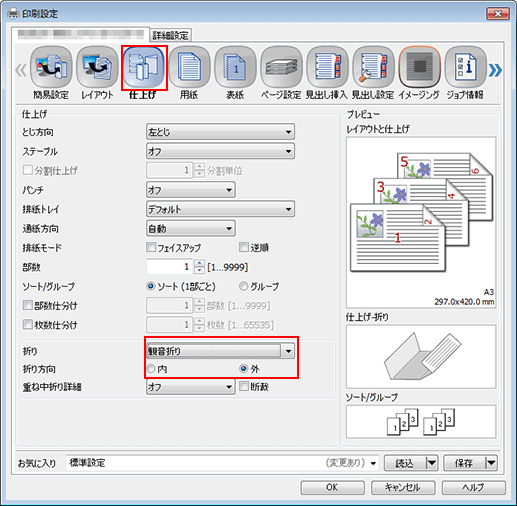The width and height of the screenshot is (517, 506).
Task: Click the OK button
Action: click(332, 487)
